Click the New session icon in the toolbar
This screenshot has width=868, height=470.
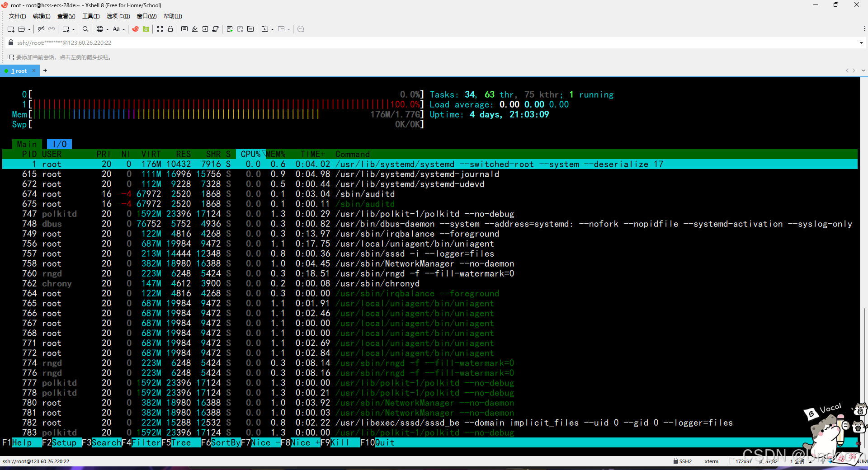(11, 29)
